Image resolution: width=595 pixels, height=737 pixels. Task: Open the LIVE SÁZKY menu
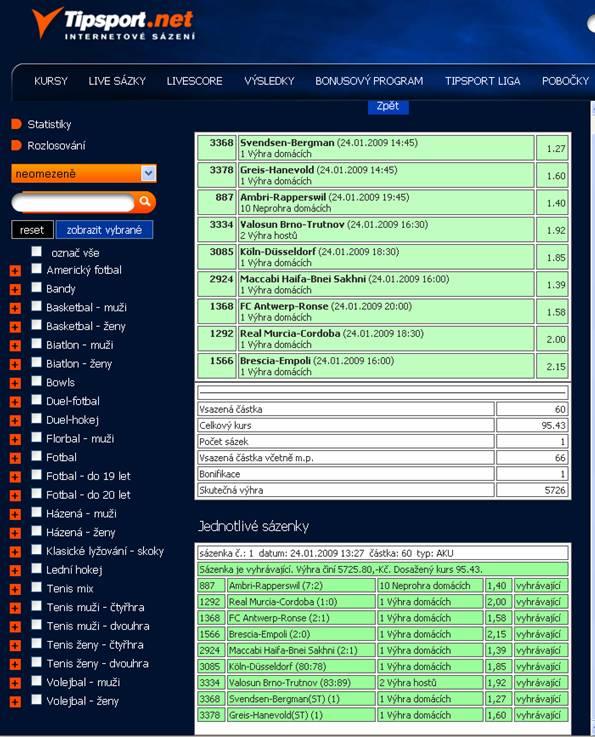[x=117, y=81]
